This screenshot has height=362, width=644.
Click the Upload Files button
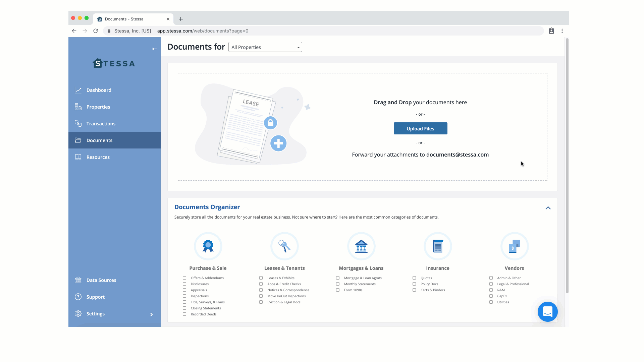pos(420,129)
